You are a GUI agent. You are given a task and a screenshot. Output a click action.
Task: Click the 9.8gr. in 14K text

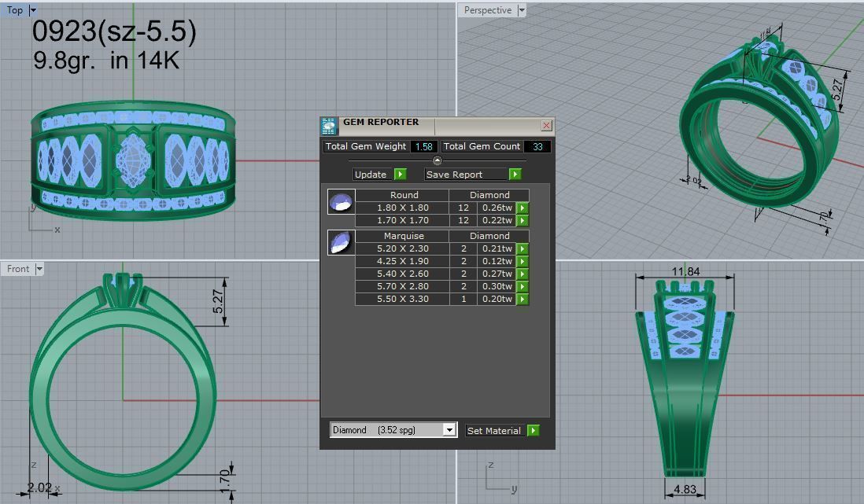[x=106, y=61]
